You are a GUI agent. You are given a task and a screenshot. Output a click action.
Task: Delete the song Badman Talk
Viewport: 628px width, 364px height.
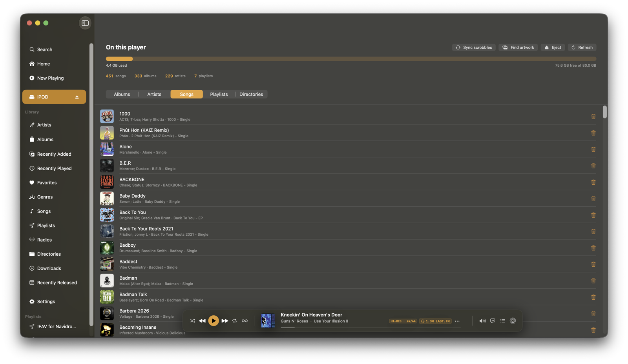(x=593, y=297)
